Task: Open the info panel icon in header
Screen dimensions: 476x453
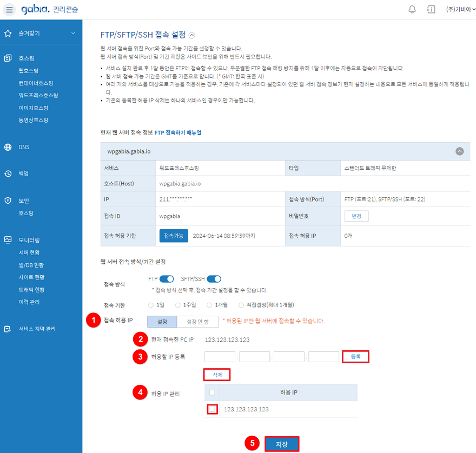Action: click(431, 9)
